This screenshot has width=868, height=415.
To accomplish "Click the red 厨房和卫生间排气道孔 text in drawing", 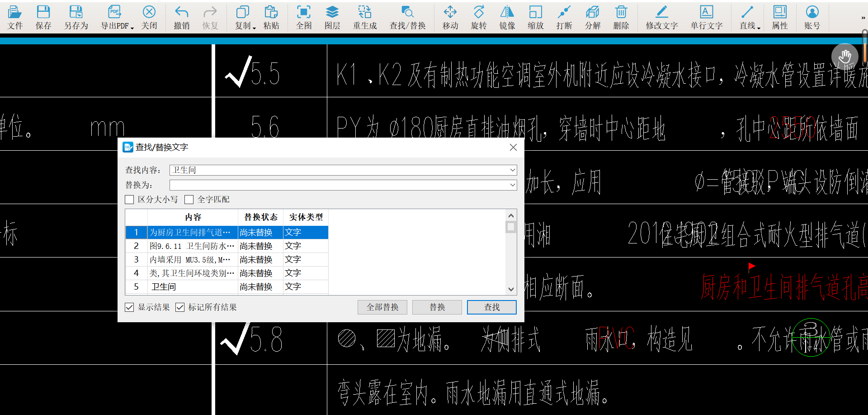I will [x=784, y=287].
